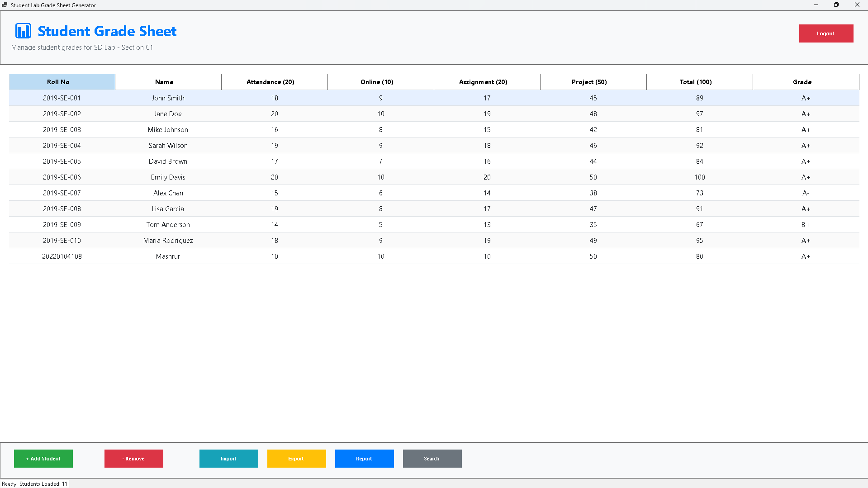Select roll number 2019-SE-007
This screenshot has height=488, width=868.
coord(62,193)
